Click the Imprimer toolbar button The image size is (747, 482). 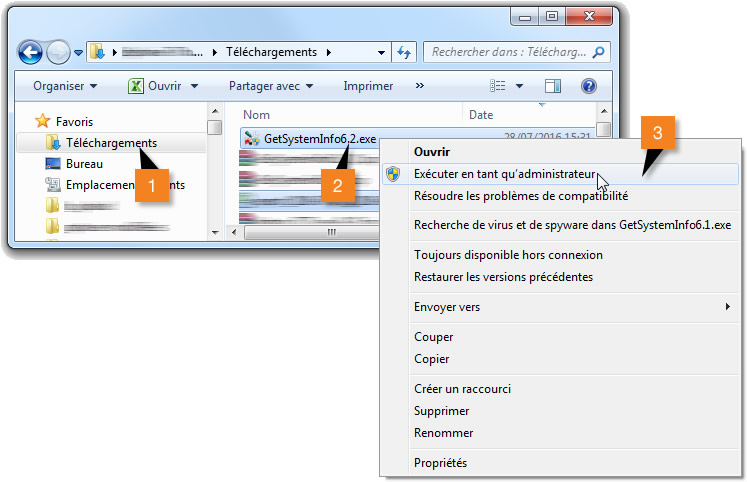click(368, 86)
